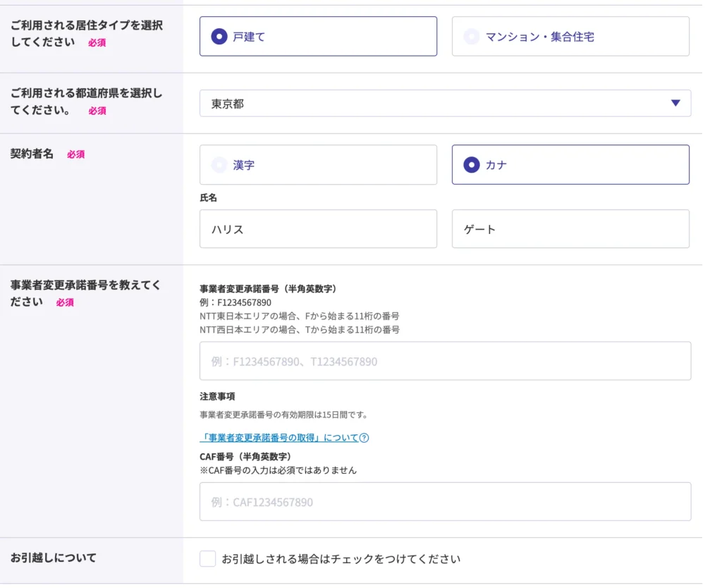The height and width of the screenshot is (588, 705).
Task: Click the 注意事項 heading text
Action: point(217,396)
